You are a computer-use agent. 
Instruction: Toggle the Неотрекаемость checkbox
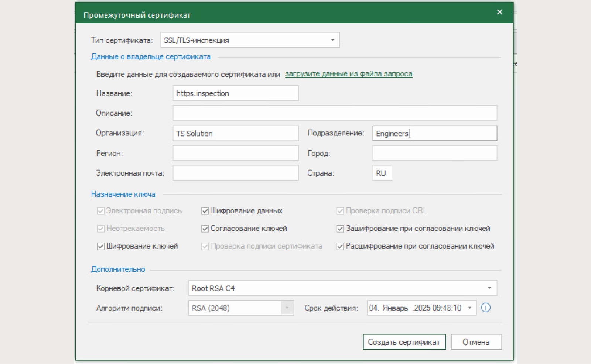click(100, 229)
